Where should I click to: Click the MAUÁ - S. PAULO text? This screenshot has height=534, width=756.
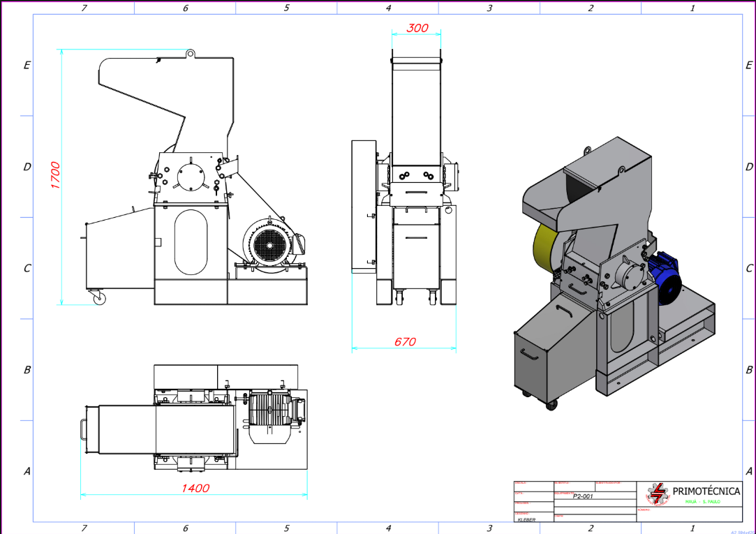pos(703,502)
